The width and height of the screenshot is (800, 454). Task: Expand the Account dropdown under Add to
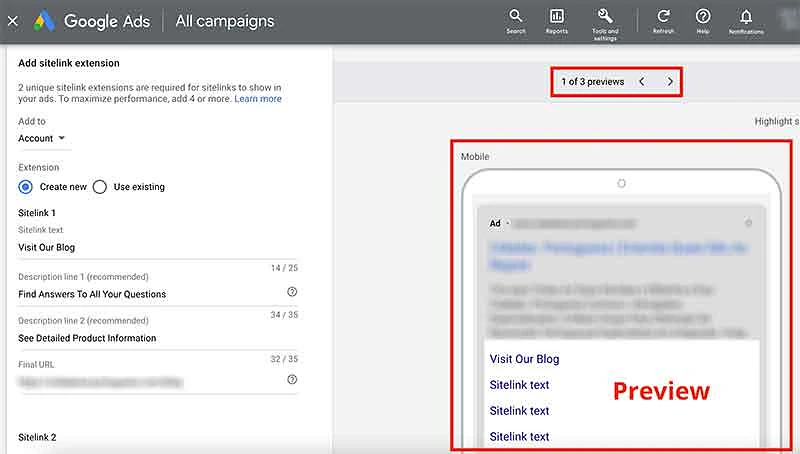click(x=42, y=138)
